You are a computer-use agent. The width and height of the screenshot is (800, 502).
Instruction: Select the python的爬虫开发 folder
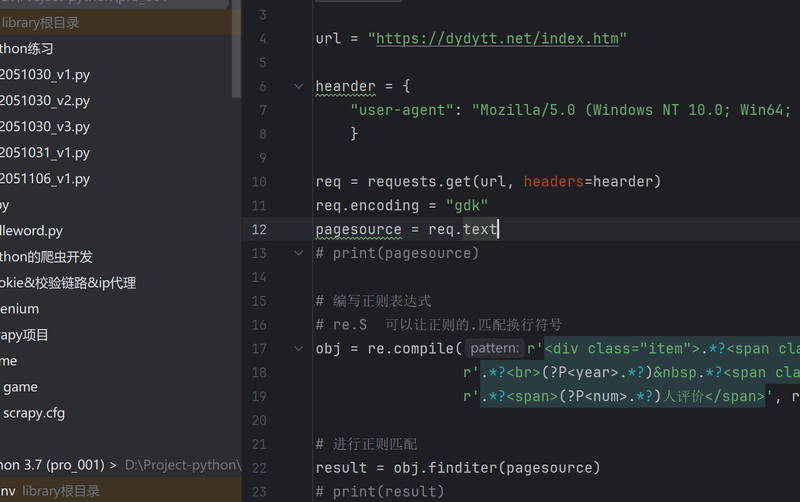[x=46, y=257]
